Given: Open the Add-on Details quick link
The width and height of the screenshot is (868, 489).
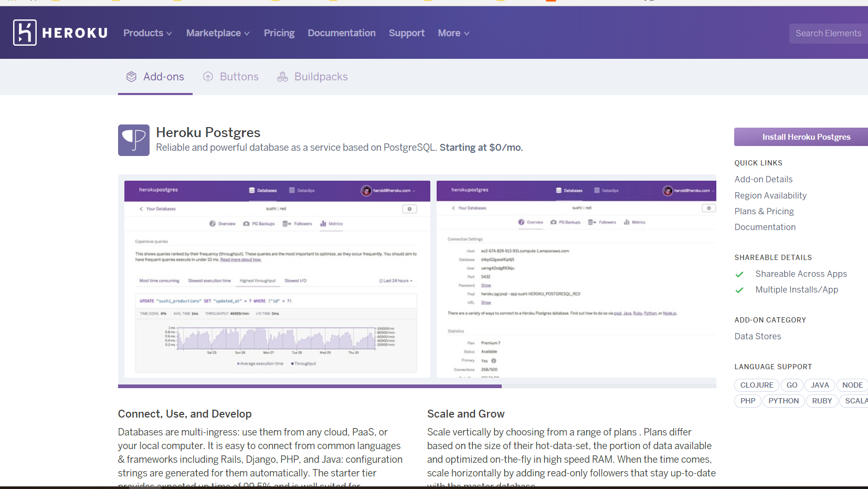Looking at the screenshot, I should [764, 179].
